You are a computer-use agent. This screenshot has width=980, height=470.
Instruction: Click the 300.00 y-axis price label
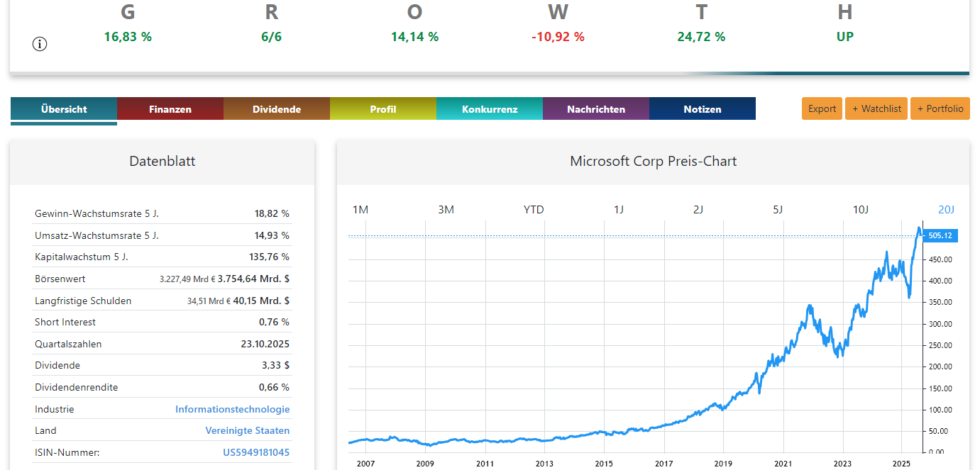pyautogui.click(x=940, y=324)
